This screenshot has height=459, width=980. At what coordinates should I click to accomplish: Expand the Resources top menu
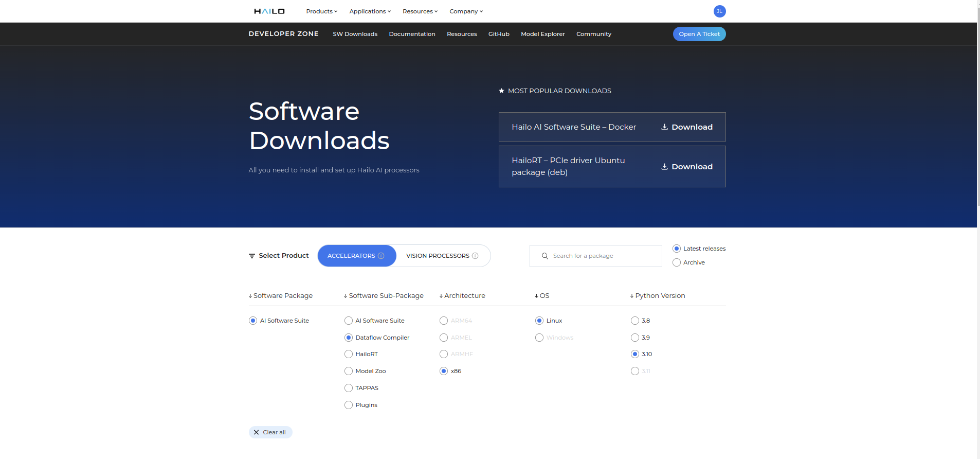pos(420,11)
